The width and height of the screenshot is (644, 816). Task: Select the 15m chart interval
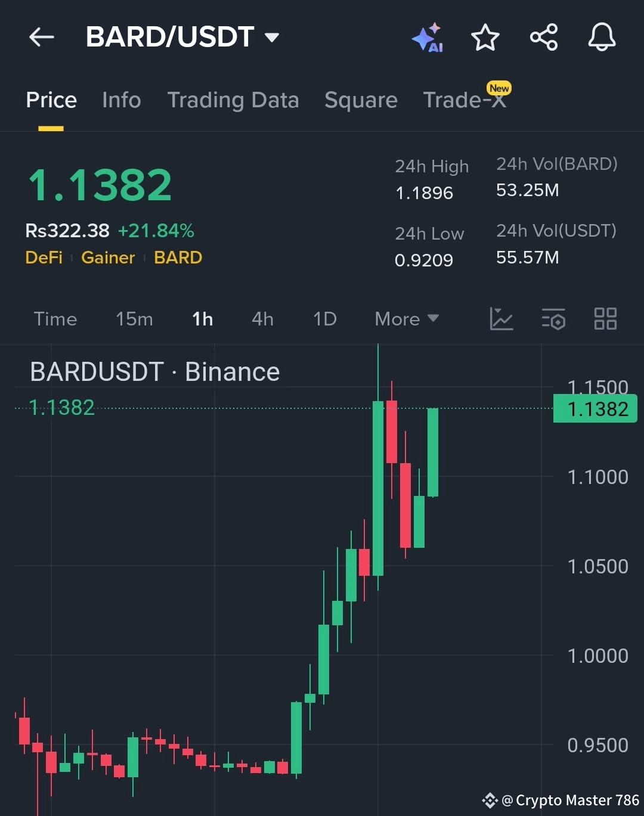click(134, 319)
